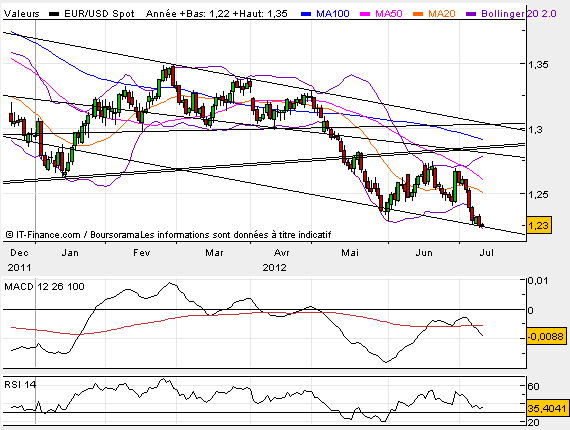Click the 1,35 price axis label
This screenshot has width=570, height=430.
538,65
